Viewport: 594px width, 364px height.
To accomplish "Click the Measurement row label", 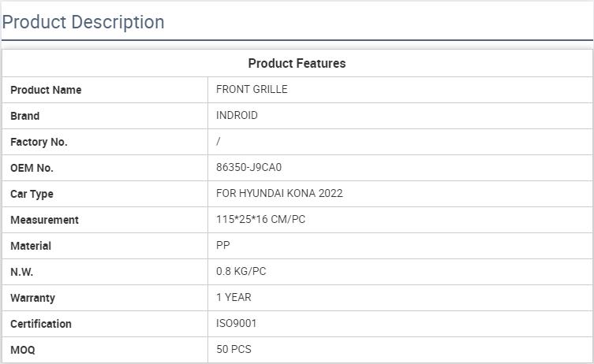I will [x=44, y=220].
